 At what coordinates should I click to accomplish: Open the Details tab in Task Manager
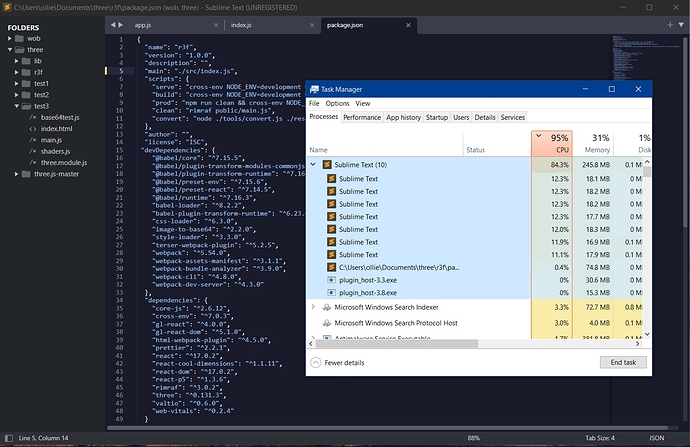click(485, 117)
